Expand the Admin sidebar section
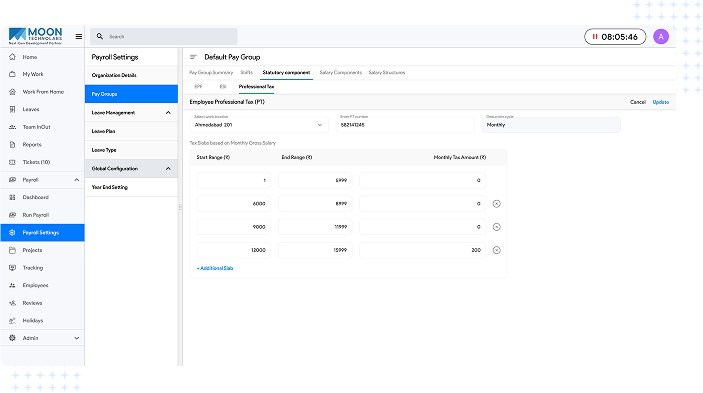Image resolution: width=703 pixels, height=393 pixels. click(77, 338)
